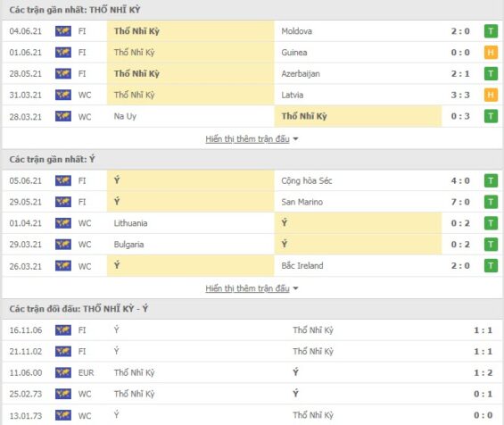
Task: Select the Lithuania team name
Action: point(130,223)
